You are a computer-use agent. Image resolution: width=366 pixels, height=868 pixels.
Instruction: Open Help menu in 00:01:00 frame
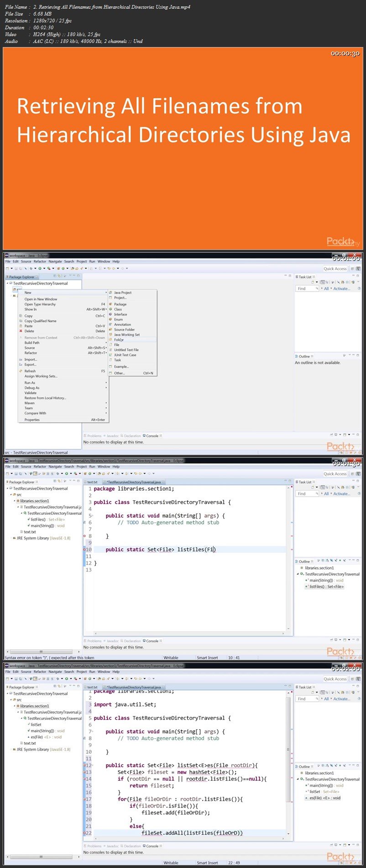(x=116, y=261)
